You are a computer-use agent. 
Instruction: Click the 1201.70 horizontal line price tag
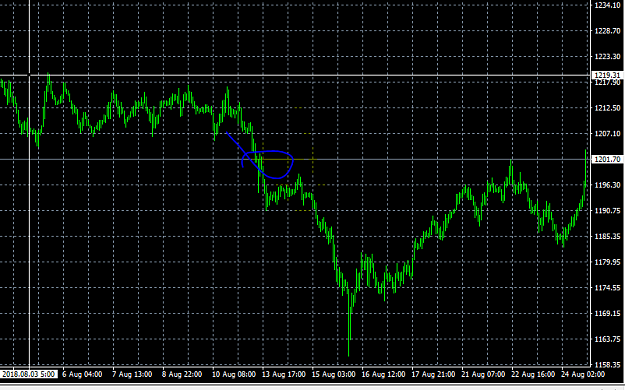pyautogui.click(x=607, y=160)
